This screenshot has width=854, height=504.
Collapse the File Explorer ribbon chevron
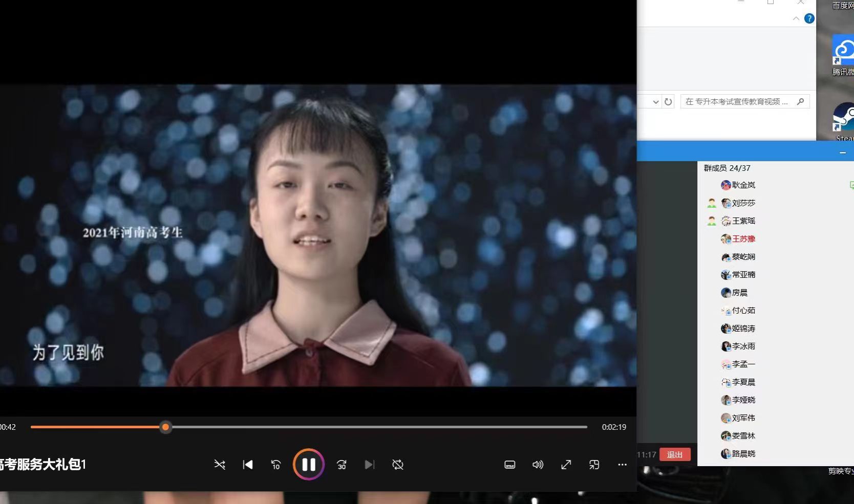pos(796,18)
